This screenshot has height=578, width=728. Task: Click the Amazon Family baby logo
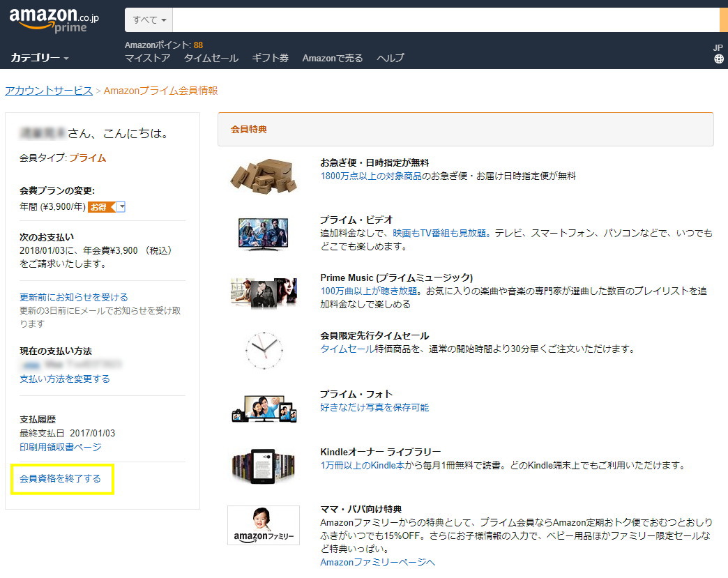(x=264, y=525)
